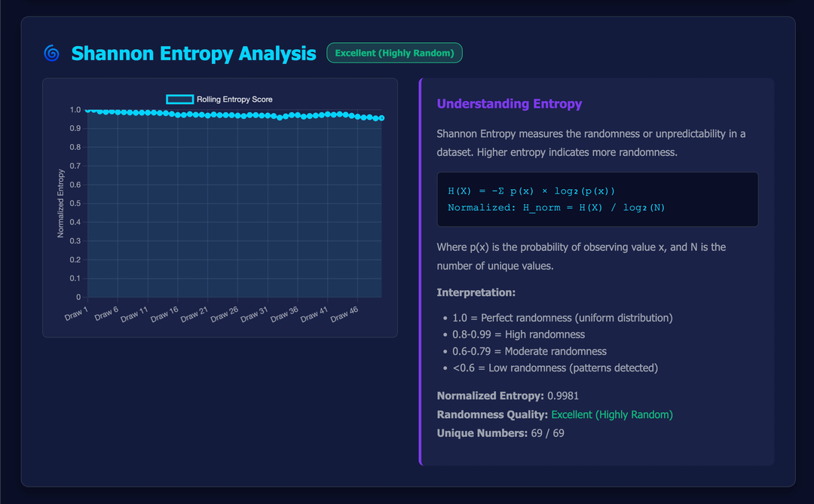Click the Normalized H_norm formula line
814x504 pixels.
click(x=556, y=208)
